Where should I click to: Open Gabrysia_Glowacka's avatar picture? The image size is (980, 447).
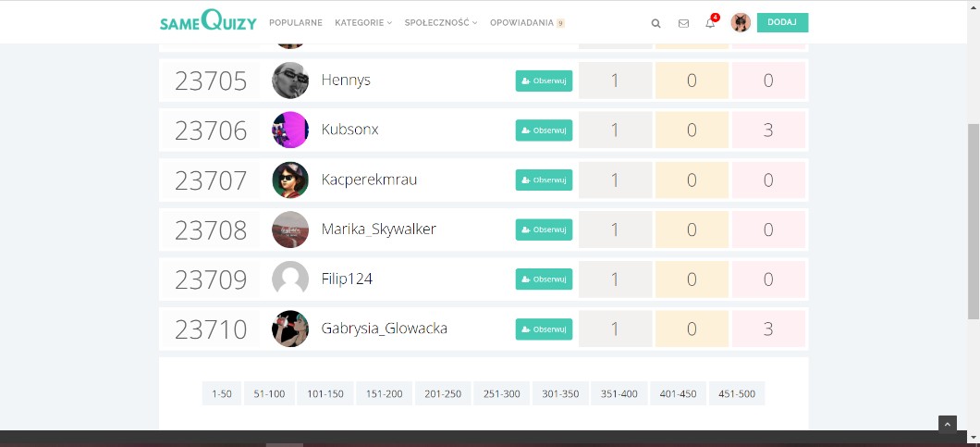coord(290,329)
